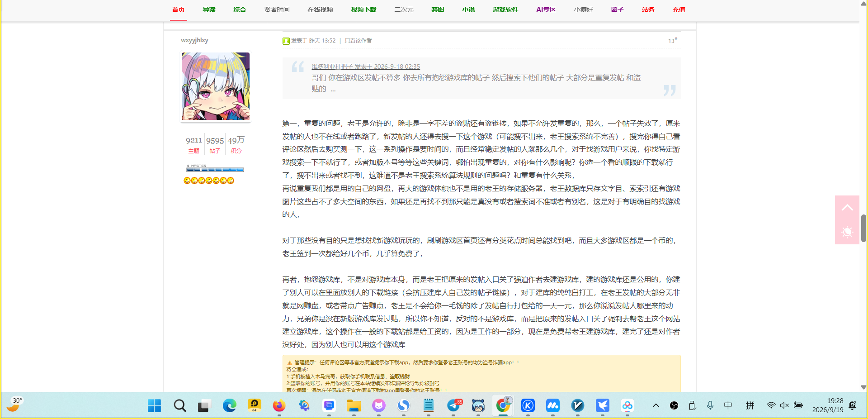Open Telegram taskbar icon with badge
The width and height of the screenshot is (868, 419).
453,405
